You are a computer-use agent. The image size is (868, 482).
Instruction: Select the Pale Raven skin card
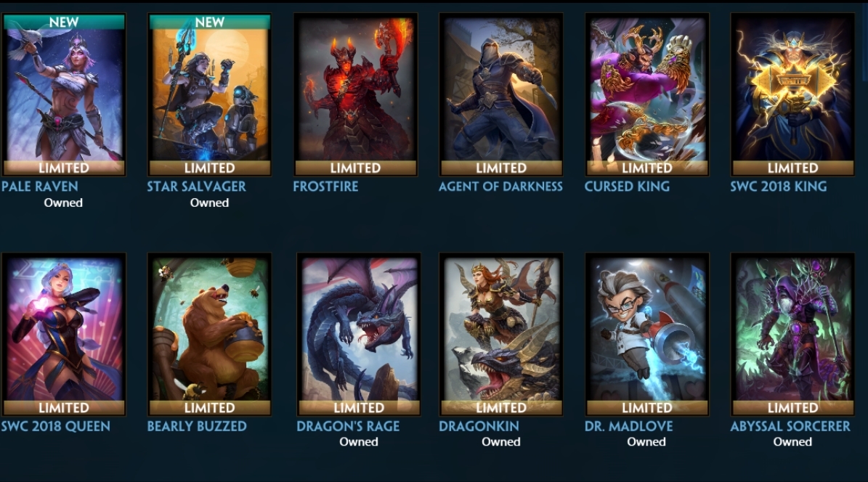[x=64, y=94]
